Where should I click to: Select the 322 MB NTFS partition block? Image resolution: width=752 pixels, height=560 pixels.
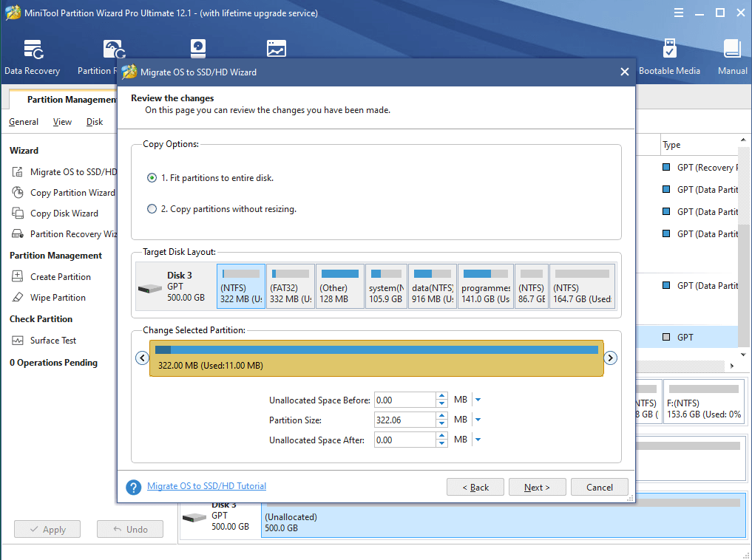coord(241,287)
